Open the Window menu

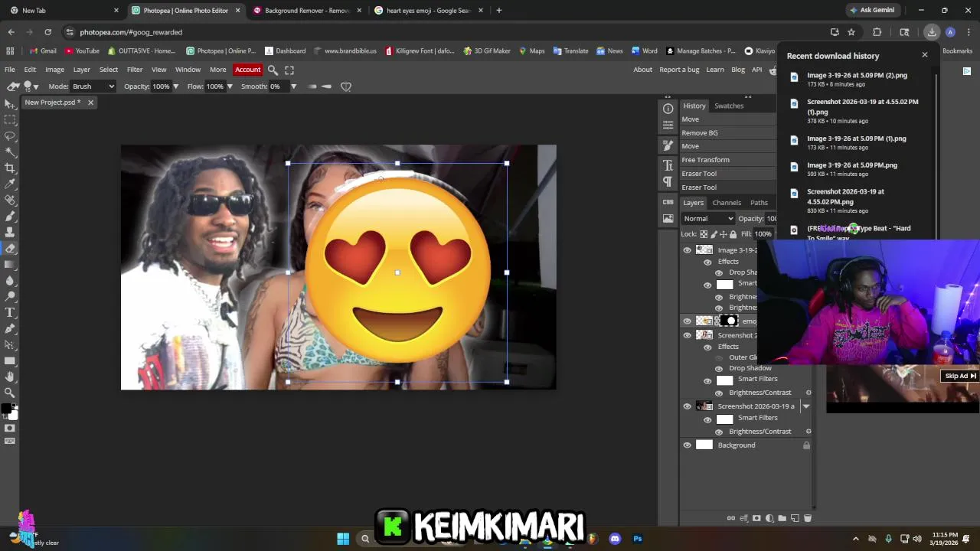pos(188,70)
